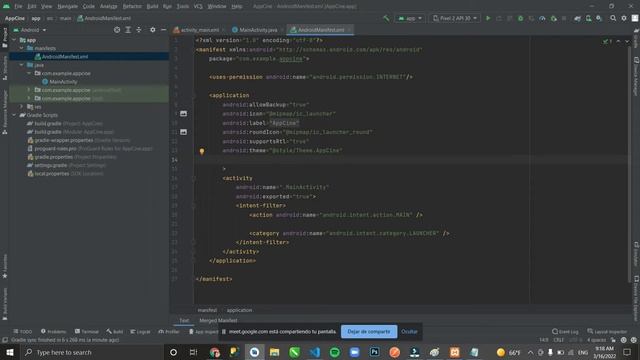The height and width of the screenshot is (360, 640).
Task: Open the Refactor menu
Action: (x=132, y=7)
